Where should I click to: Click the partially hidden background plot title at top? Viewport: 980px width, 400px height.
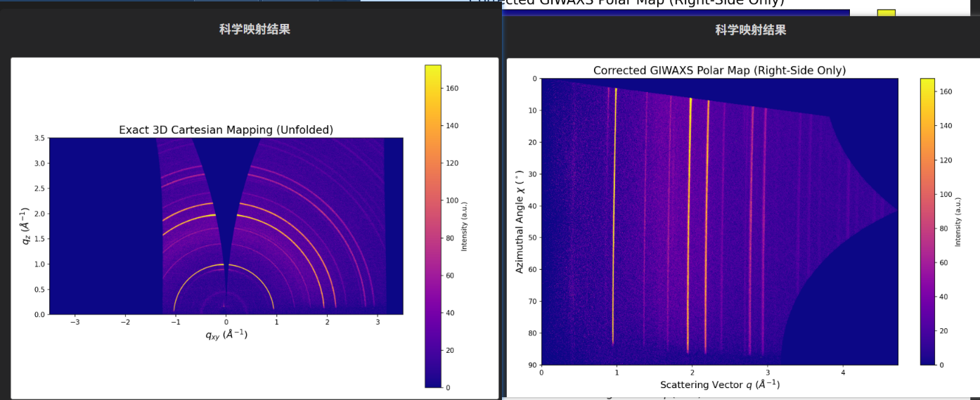[x=626, y=3]
